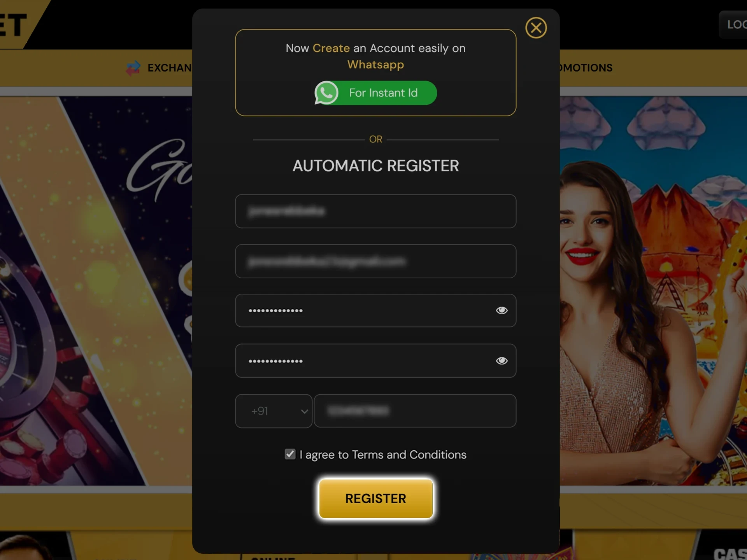
Task: Click the contact number input field
Action: (x=416, y=411)
